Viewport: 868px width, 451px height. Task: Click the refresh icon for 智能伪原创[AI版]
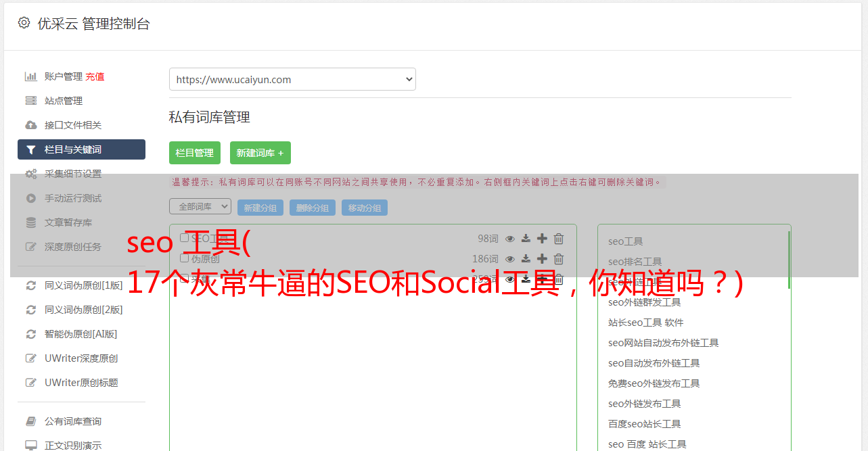tap(30, 334)
